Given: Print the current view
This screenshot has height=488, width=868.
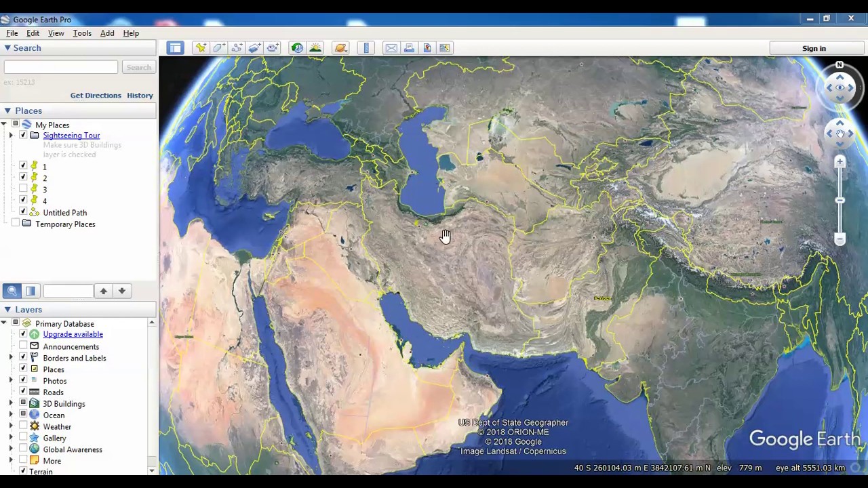Looking at the screenshot, I should pos(409,48).
